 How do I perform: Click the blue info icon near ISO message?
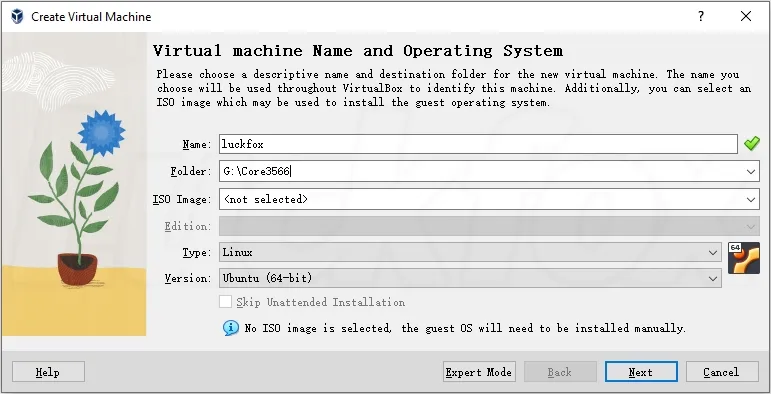point(231,328)
